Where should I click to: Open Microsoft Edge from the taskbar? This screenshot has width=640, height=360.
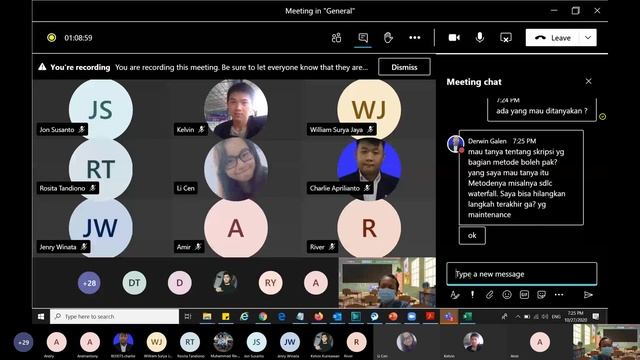[282, 316]
